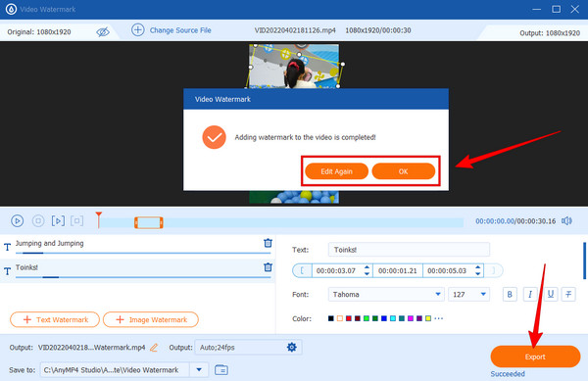The image size is (588, 381).
Task: Open the save folder icon
Action: (221, 370)
